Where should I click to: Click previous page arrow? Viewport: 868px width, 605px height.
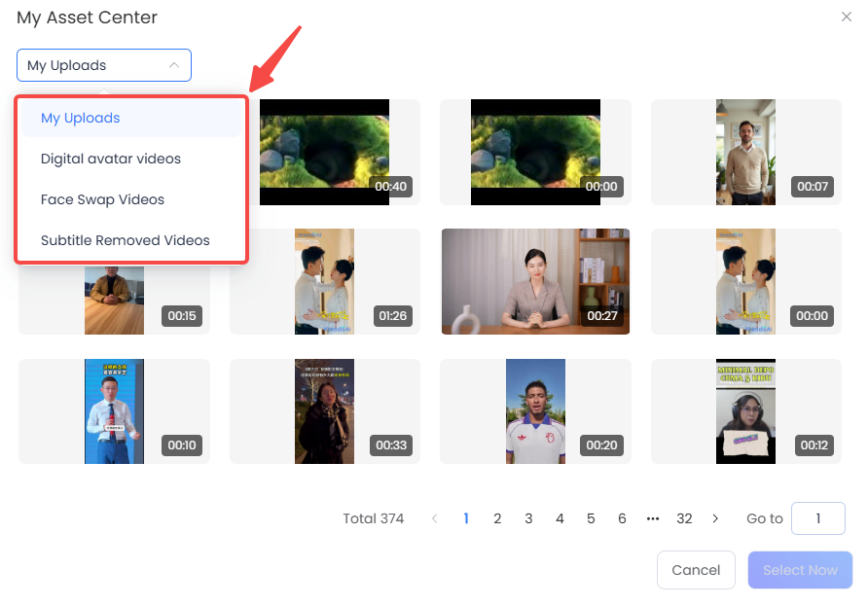coord(435,518)
